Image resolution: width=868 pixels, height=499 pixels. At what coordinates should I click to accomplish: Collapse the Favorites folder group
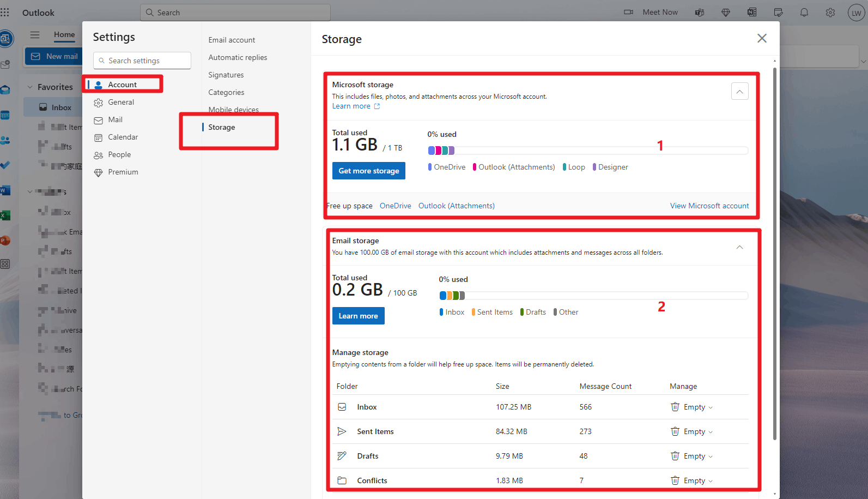(x=30, y=87)
